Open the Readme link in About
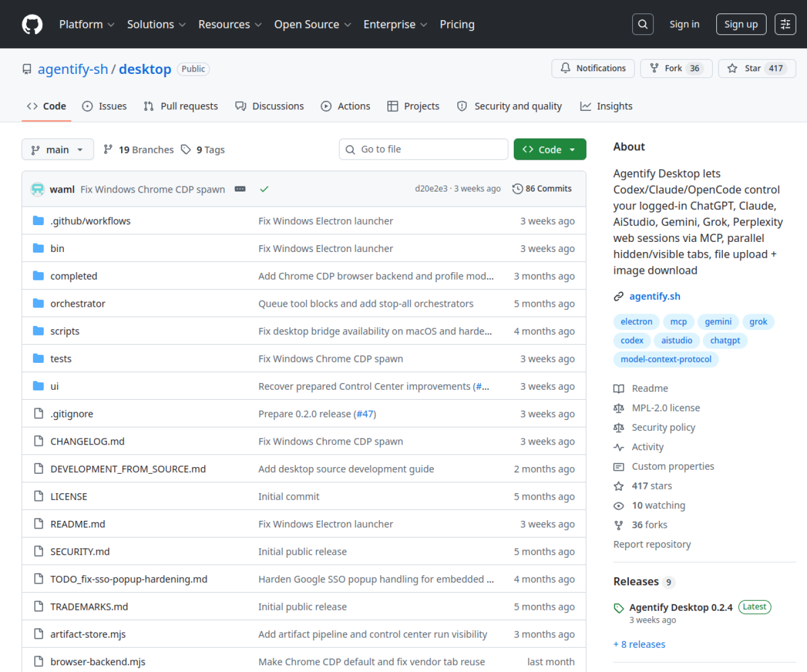This screenshot has height=672, width=807. [641, 388]
